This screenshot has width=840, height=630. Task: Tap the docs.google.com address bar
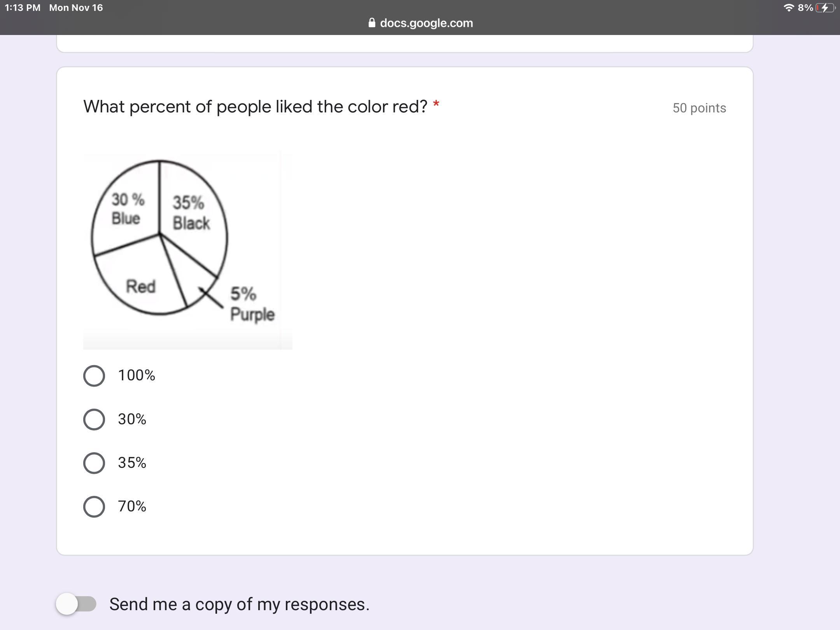tap(426, 23)
